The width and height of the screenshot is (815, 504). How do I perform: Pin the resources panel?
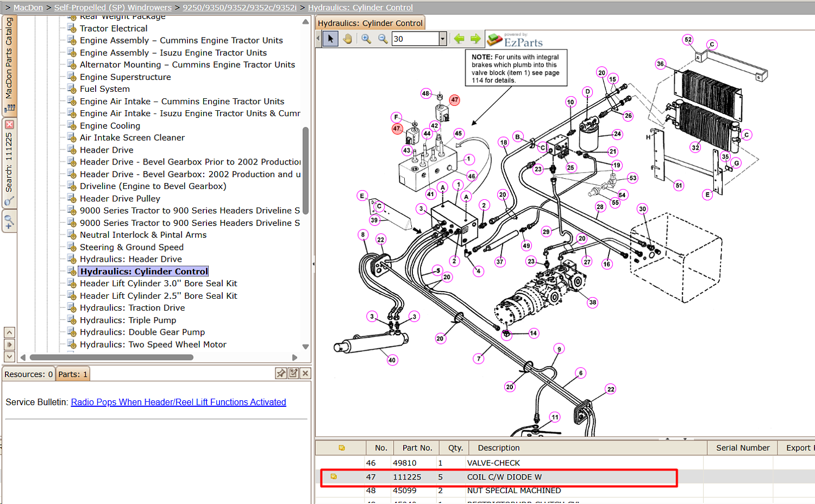point(281,373)
